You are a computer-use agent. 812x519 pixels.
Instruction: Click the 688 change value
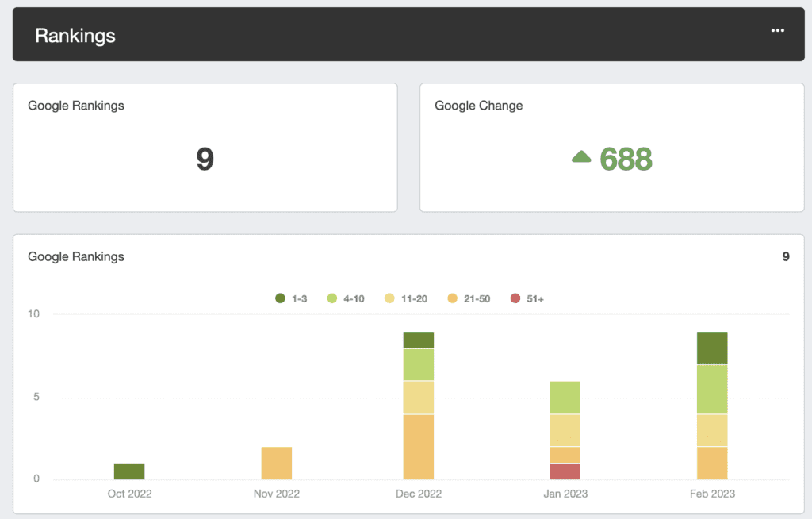tap(626, 159)
